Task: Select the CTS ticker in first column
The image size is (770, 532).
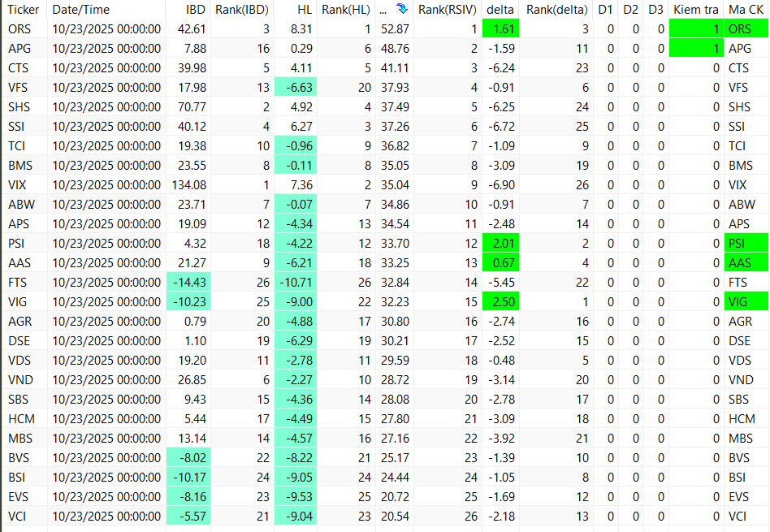Action: click(18, 68)
